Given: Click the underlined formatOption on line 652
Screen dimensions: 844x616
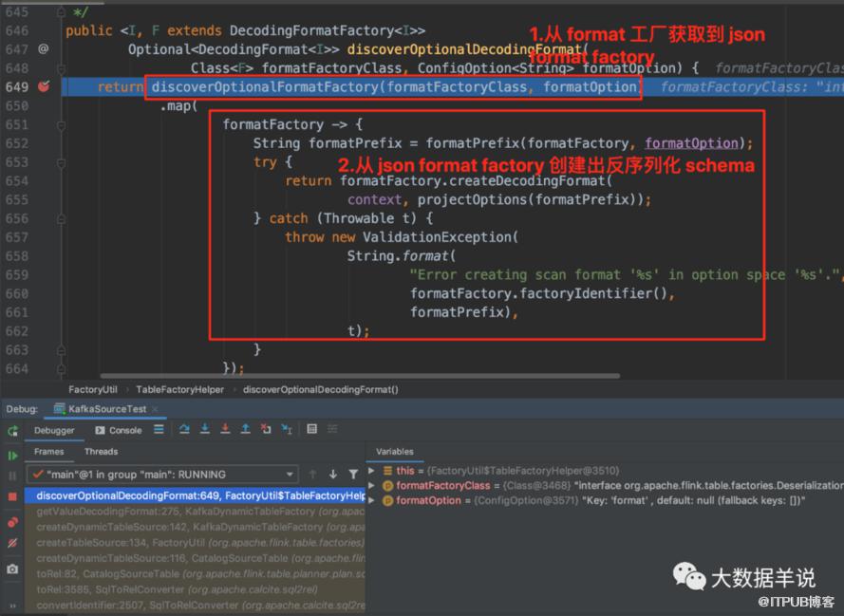Looking at the screenshot, I should click(691, 143).
